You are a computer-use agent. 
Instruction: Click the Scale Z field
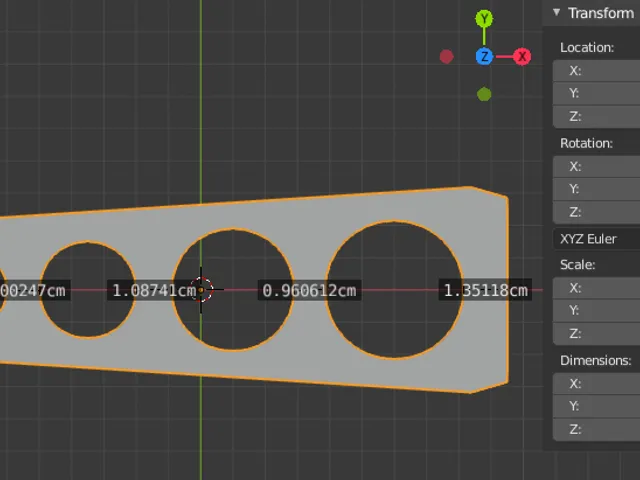tap(596, 333)
